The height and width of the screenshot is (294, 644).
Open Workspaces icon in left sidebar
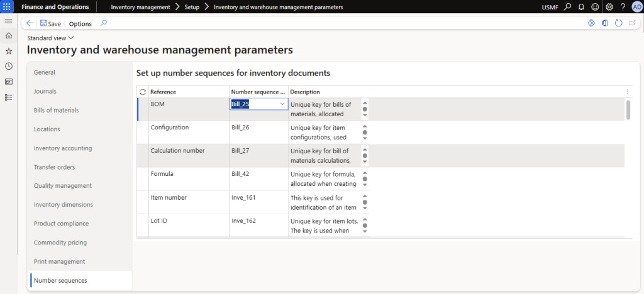(8, 82)
